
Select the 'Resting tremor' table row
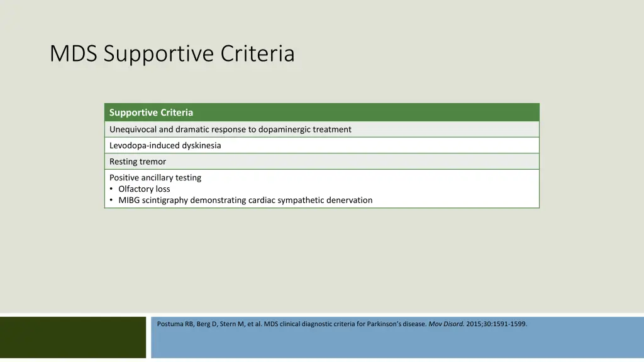coord(321,162)
